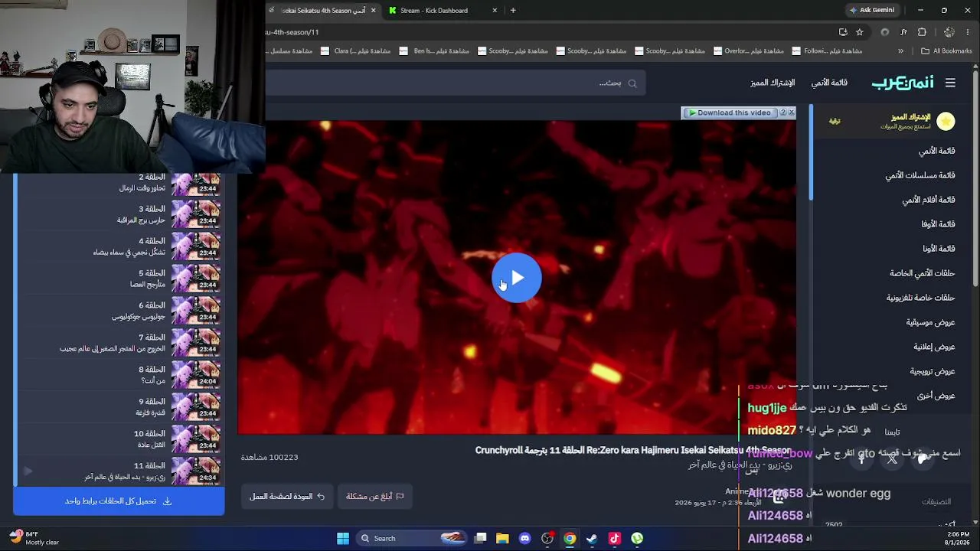
Task: Open episode الحلقة 8 من أنت؟
Action: 119,375
